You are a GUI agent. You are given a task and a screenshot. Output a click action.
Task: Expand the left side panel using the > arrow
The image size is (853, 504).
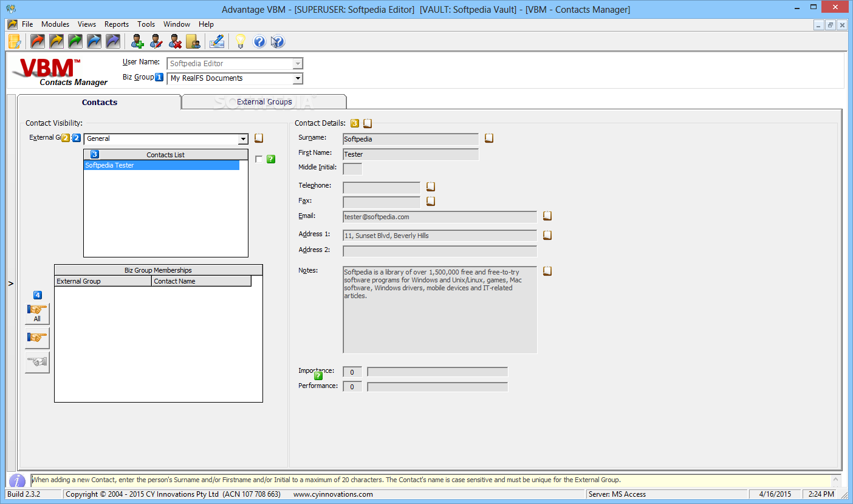click(11, 284)
